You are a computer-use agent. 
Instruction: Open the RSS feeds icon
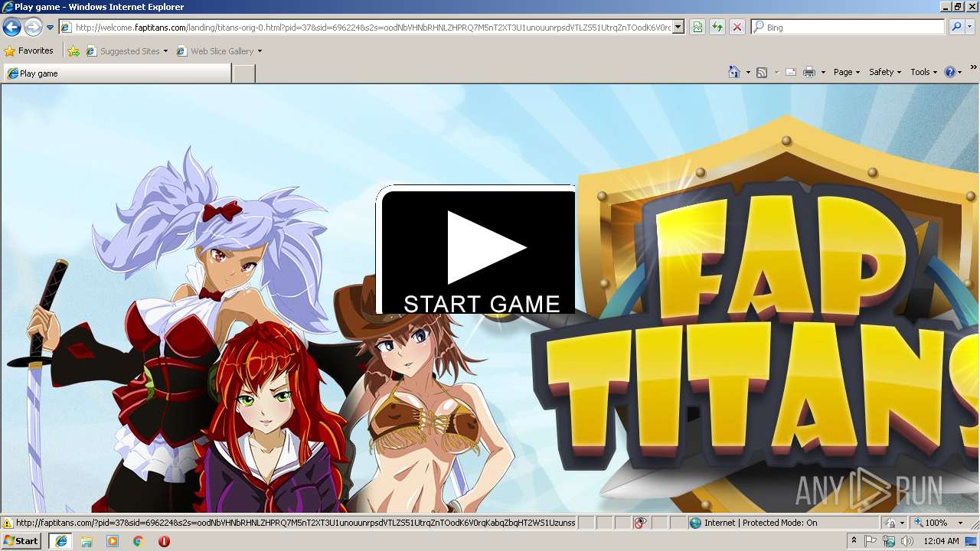762,72
